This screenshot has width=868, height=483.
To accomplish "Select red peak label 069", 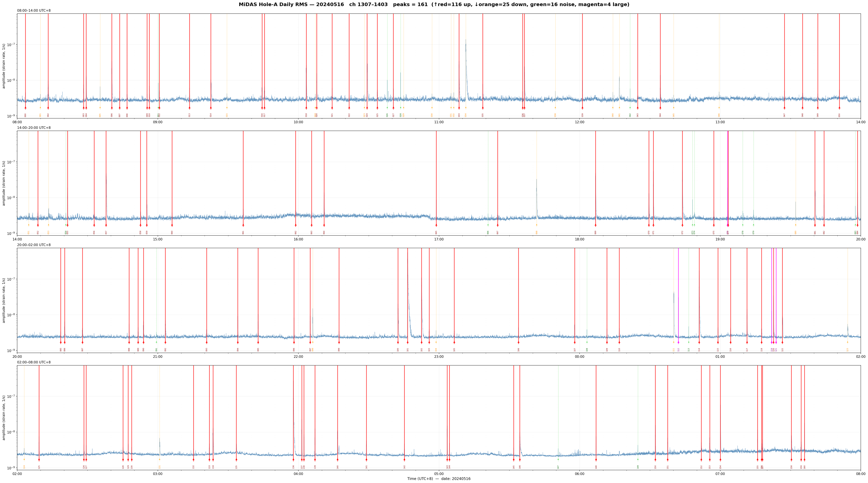I will pos(595,232).
